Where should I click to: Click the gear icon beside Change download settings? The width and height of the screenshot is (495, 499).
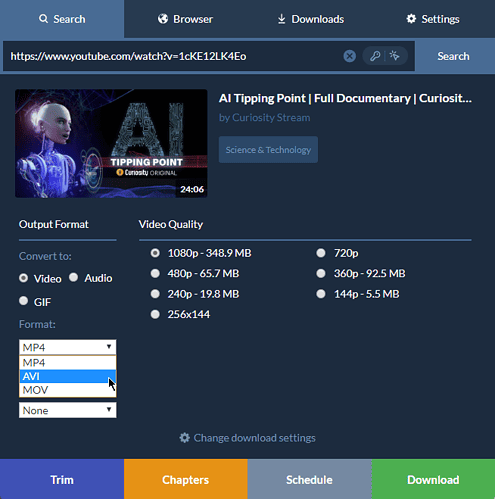[184, 438]
